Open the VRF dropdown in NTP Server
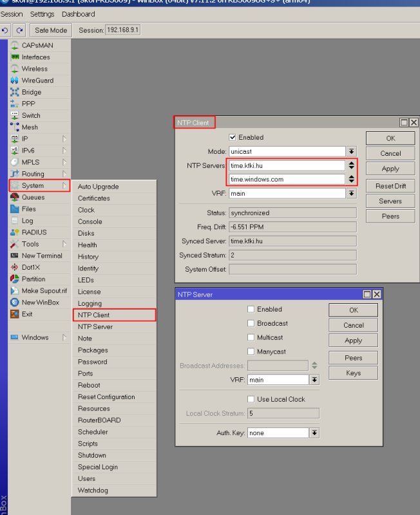The width and height of the screenshot is (420, 515). click(x=314, y=380)
